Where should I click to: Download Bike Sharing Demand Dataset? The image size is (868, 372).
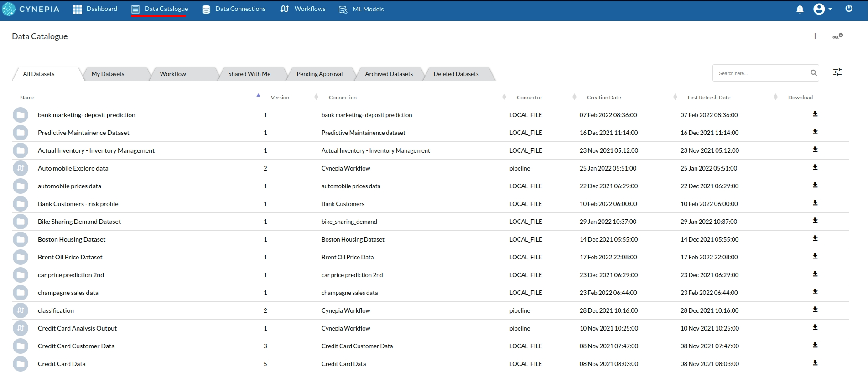point(815,221)
